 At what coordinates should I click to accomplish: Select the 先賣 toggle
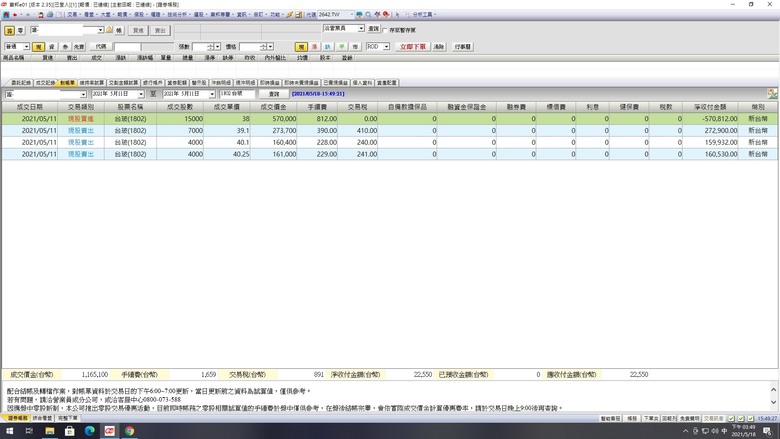79,47
